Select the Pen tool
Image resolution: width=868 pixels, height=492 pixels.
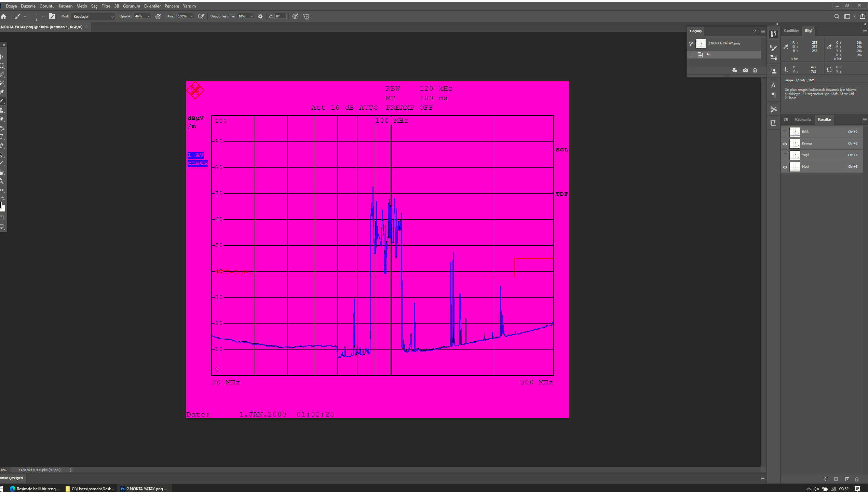(x=2, y=146)
